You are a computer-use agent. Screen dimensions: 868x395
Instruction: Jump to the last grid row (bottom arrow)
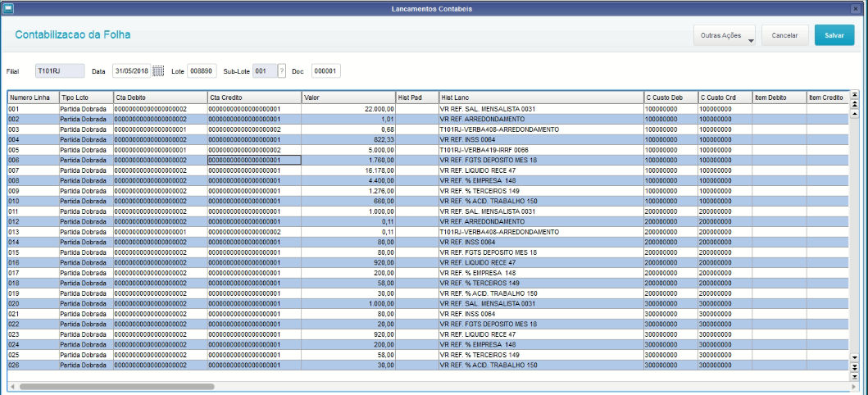click(854, 376)
